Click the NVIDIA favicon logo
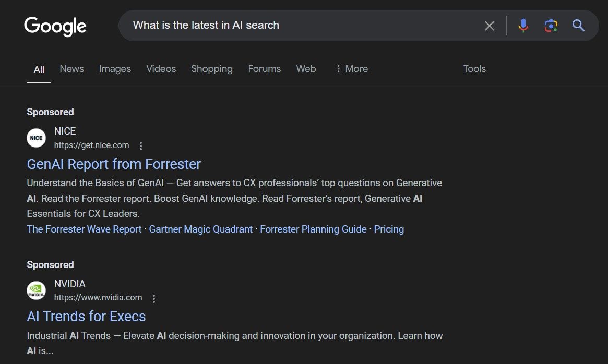 pos(36,291)
